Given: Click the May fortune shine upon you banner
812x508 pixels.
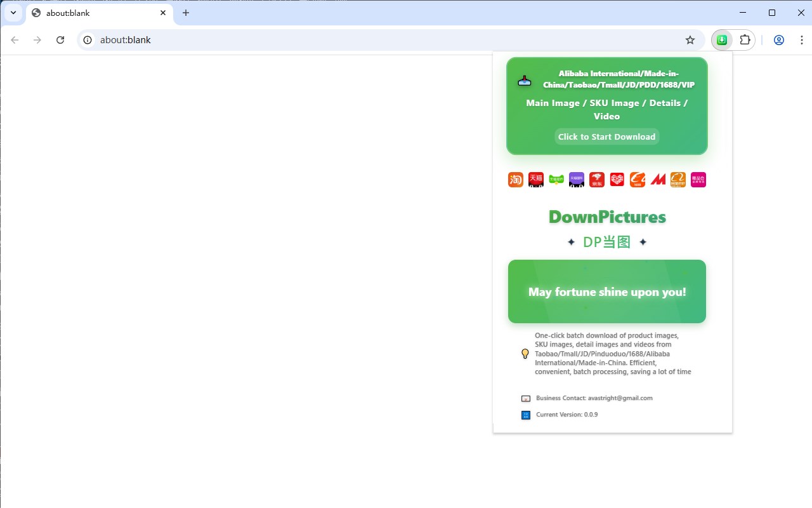Looking at the screenshot, I should (607, 291).
